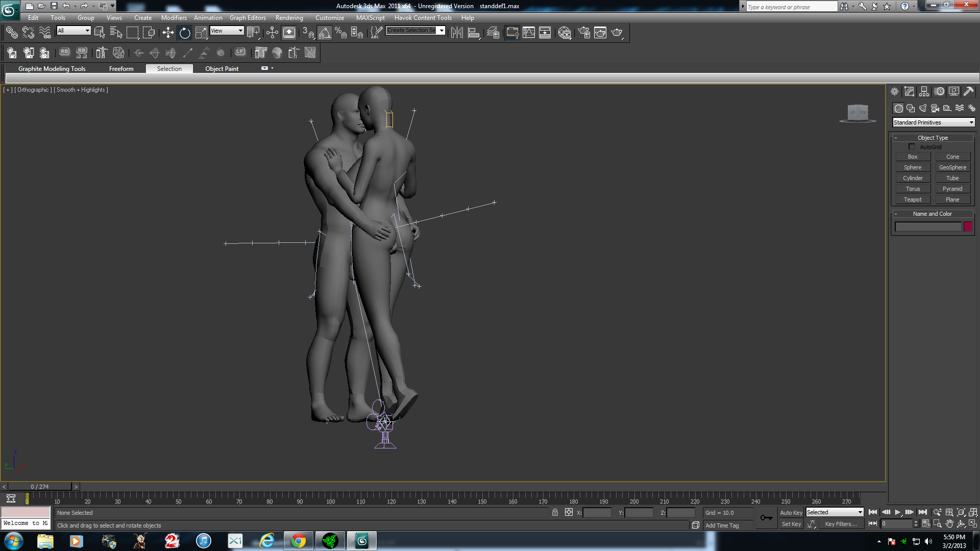Click the render teapot icon
980x551 pixels.
click(x=617, y=33)
